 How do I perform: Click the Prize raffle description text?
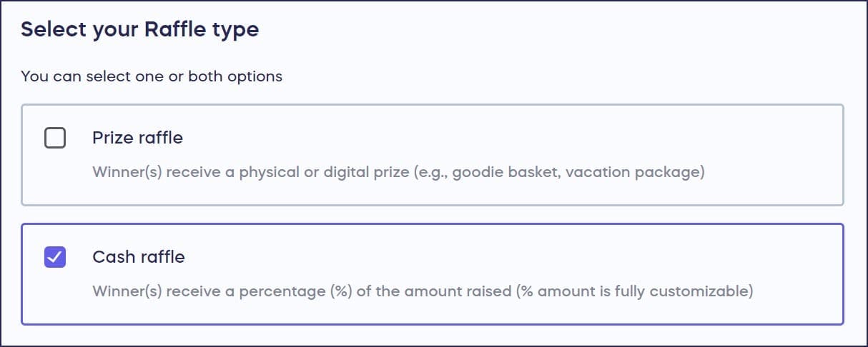398,173
